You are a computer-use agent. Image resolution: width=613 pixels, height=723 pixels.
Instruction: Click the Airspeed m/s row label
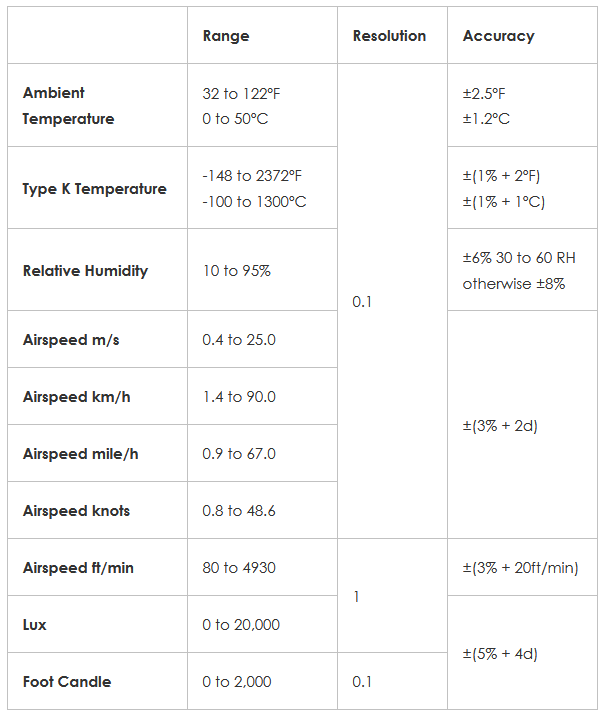click(71, 340)
